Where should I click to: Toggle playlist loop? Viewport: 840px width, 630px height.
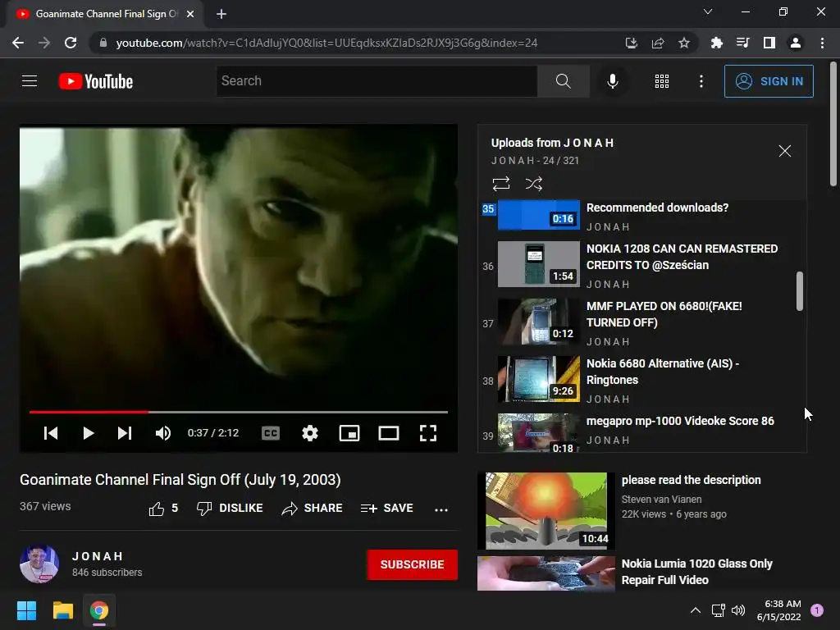(x=501, y=184)
